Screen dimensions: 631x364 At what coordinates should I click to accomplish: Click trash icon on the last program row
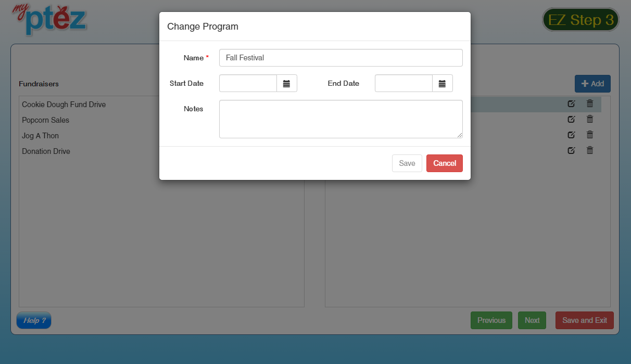590,150
